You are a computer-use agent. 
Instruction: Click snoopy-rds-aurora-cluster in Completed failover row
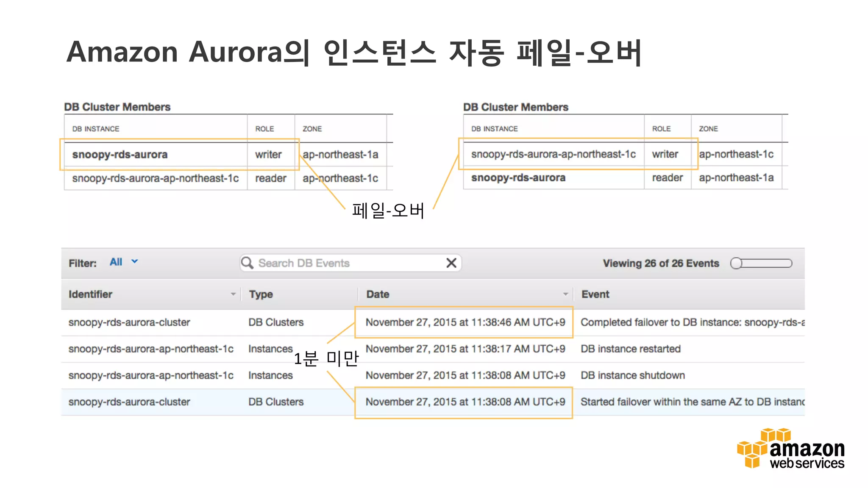point(129,322)
